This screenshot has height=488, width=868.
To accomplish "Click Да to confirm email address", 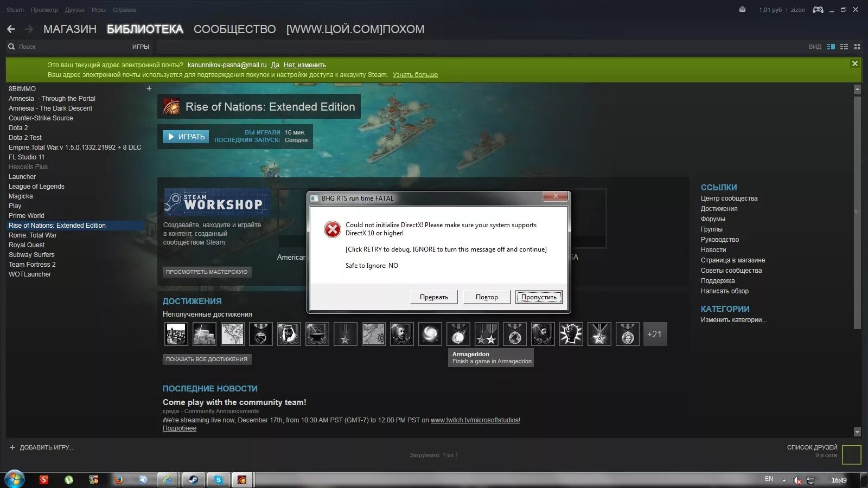I will click(x=275, y=65).
